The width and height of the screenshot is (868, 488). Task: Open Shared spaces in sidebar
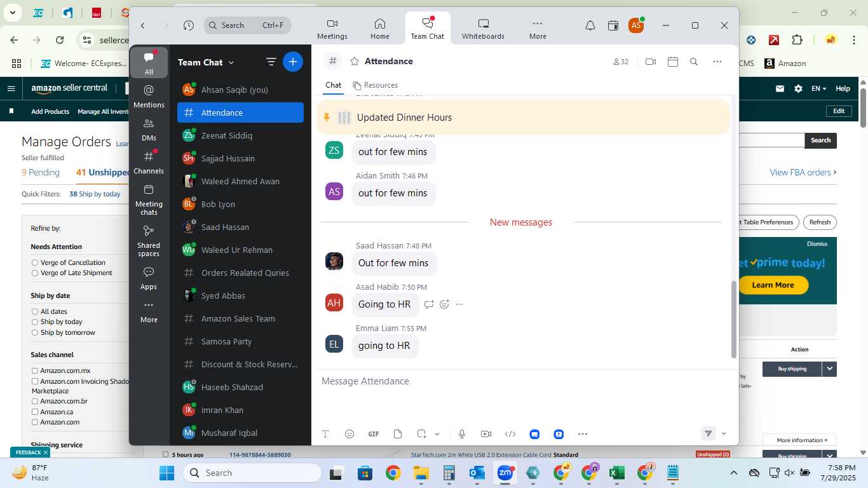pyautogui.click(x=149, y=240)
